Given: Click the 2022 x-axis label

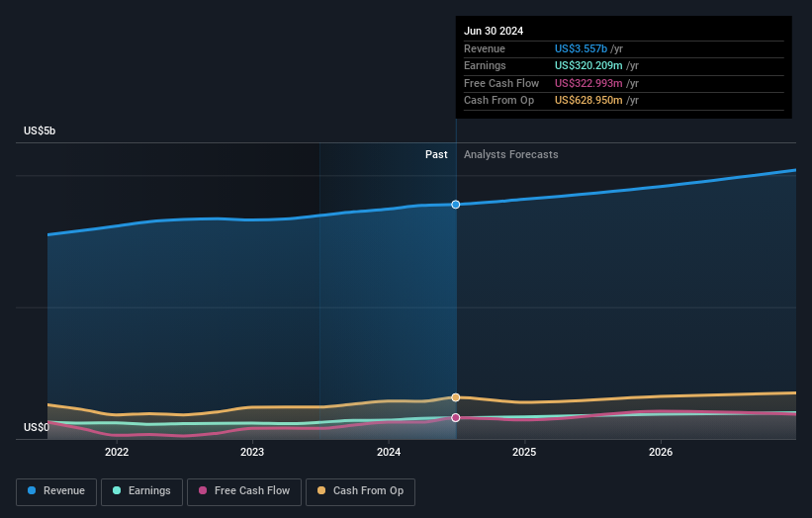Looking at the screenshot, I should tap(117, 452).
